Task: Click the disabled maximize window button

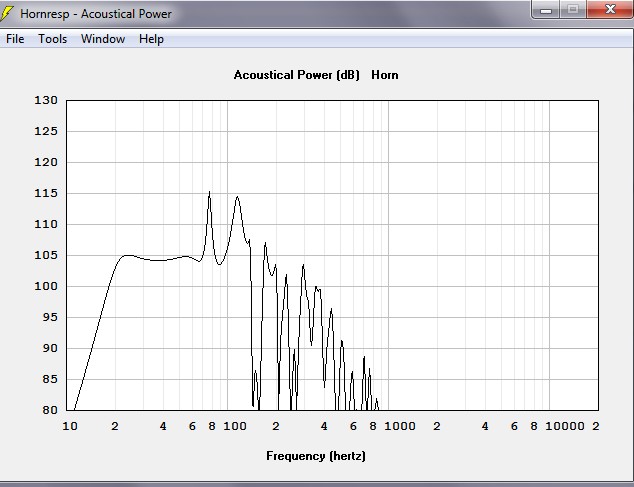Action: click(x=573, y=10)
